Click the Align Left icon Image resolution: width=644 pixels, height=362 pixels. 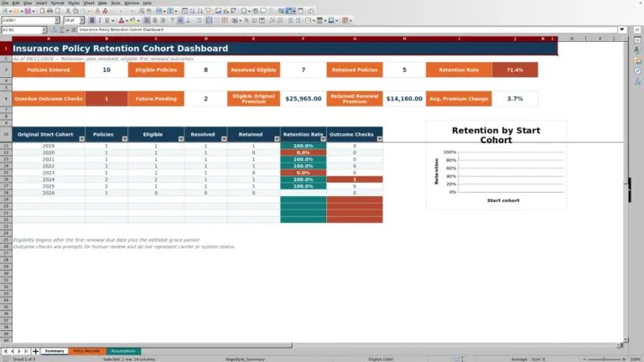point(147,20)
